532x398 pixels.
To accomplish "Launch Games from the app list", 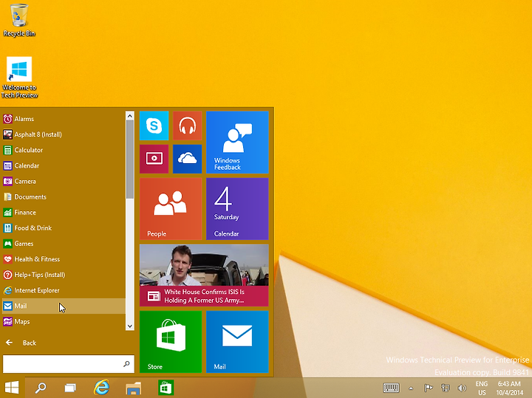I will [x=64, y=244].
